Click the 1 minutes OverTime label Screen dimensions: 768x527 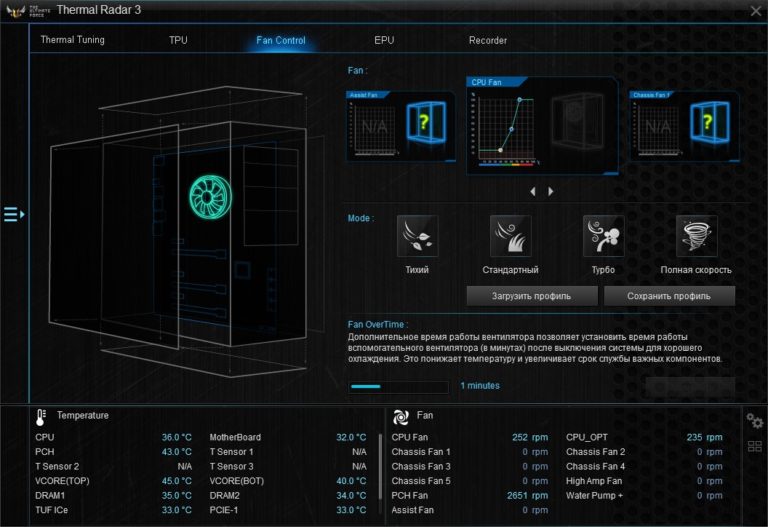pyautogui.click(x=480, y=385)
